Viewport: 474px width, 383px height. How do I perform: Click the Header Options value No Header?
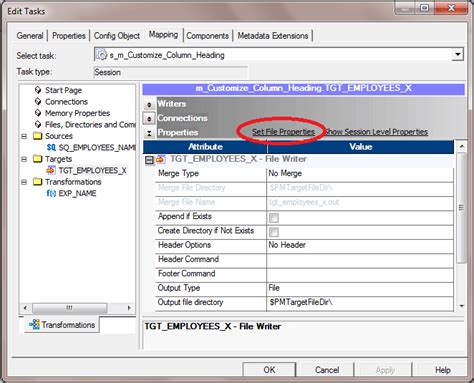tap(360, 245)
